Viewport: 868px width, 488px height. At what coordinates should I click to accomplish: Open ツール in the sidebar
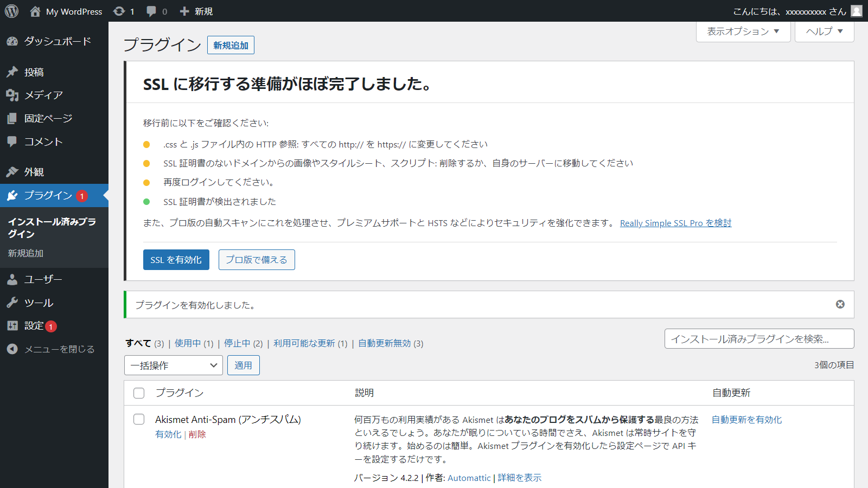click(39, 303)
